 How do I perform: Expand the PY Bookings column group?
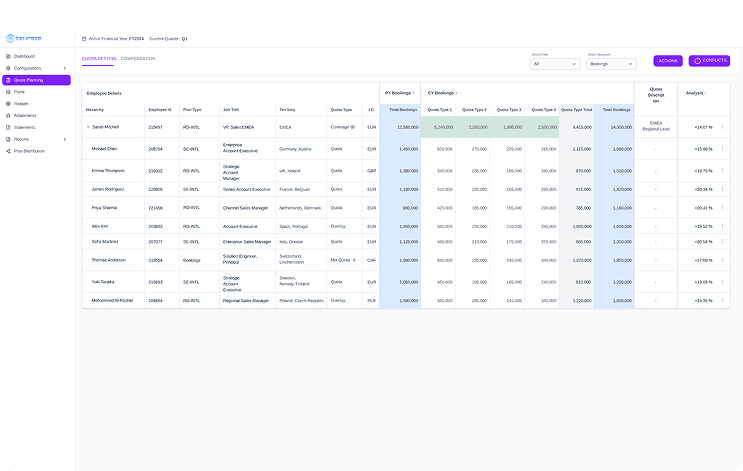414,92
